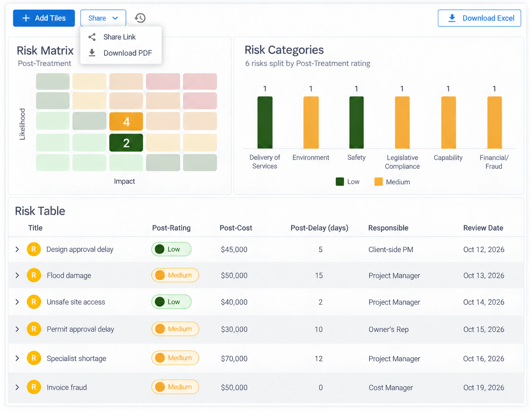
Task: Click the download icon beside Download PDF
Action: click(x=92, y=53)
